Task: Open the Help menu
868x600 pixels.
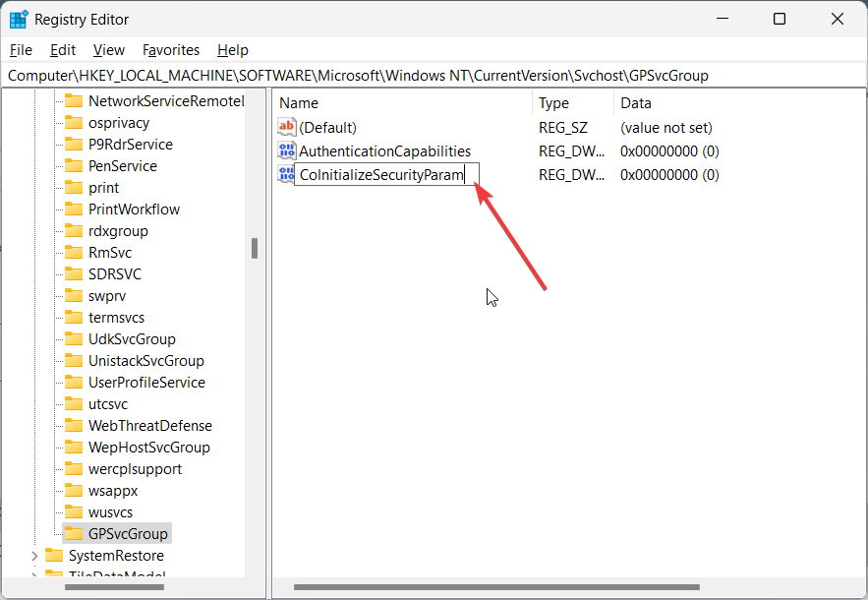Action: click(x=233, y=50)
